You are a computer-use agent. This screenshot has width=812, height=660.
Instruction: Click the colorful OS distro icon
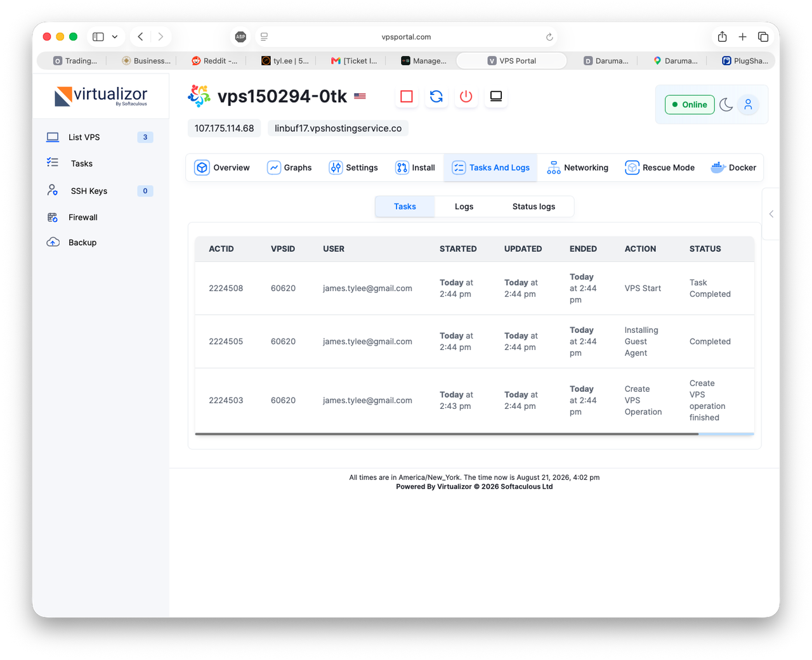(199, 96)
